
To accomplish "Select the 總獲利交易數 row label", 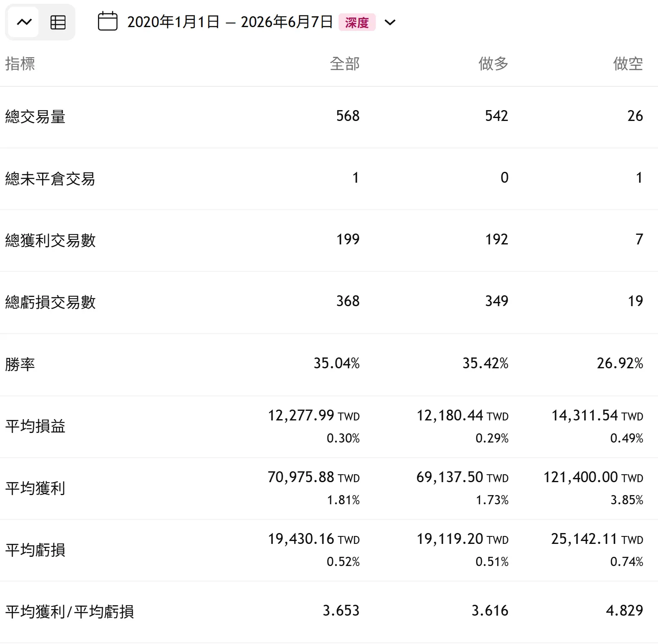I will [50, 240].
